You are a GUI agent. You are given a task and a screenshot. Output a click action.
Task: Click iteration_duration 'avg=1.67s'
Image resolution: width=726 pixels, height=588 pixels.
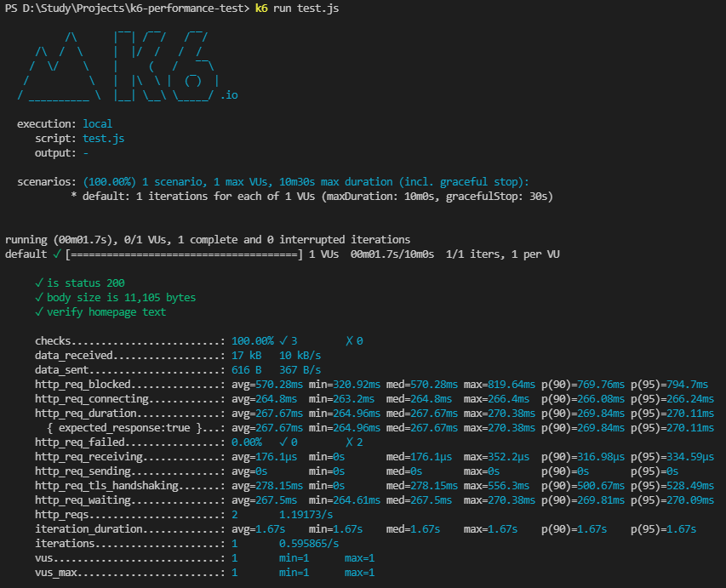tap(258, 529)
